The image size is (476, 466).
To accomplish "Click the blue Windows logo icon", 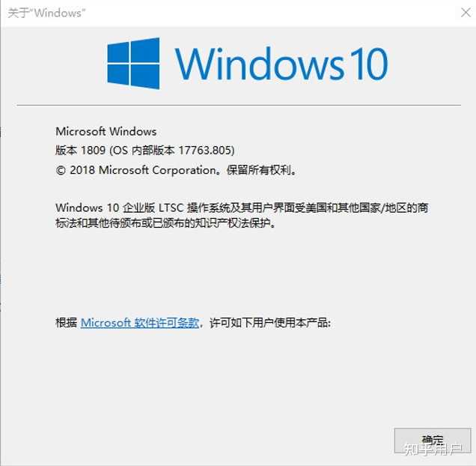I will tap(133, 63).
